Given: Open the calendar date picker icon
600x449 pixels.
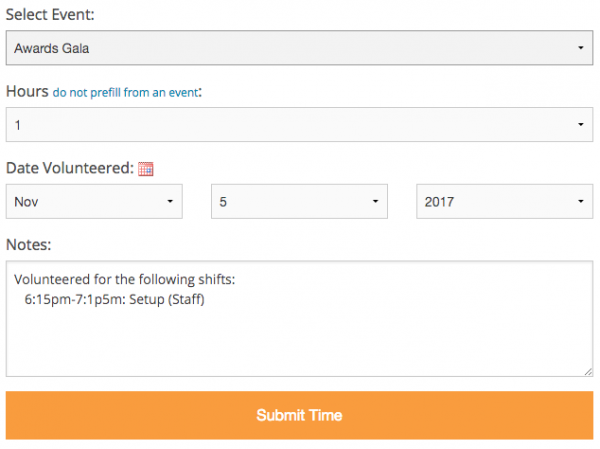Looking at the screenshot, I should (145, 169).
